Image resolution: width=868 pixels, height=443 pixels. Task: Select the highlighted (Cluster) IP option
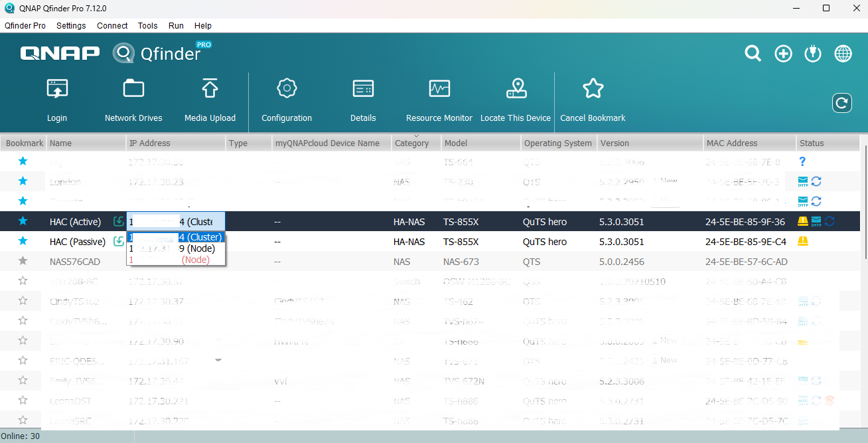click(x=176, y=237)
